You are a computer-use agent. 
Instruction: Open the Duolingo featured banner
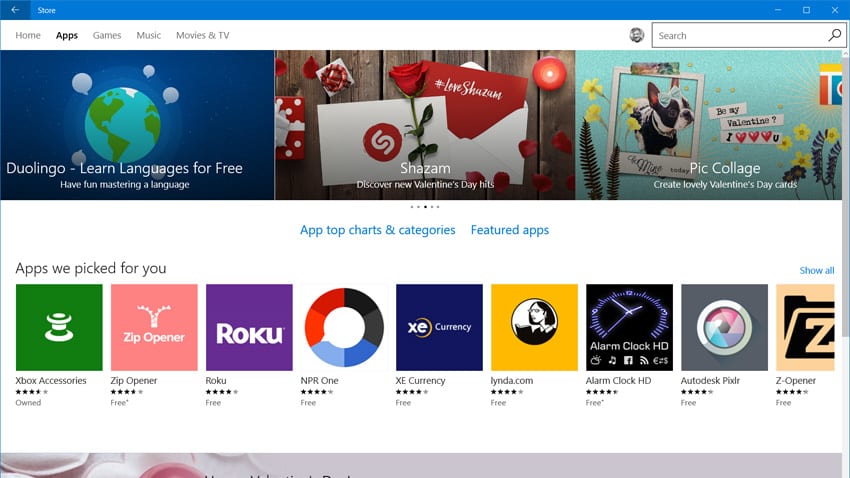[137, 125]
